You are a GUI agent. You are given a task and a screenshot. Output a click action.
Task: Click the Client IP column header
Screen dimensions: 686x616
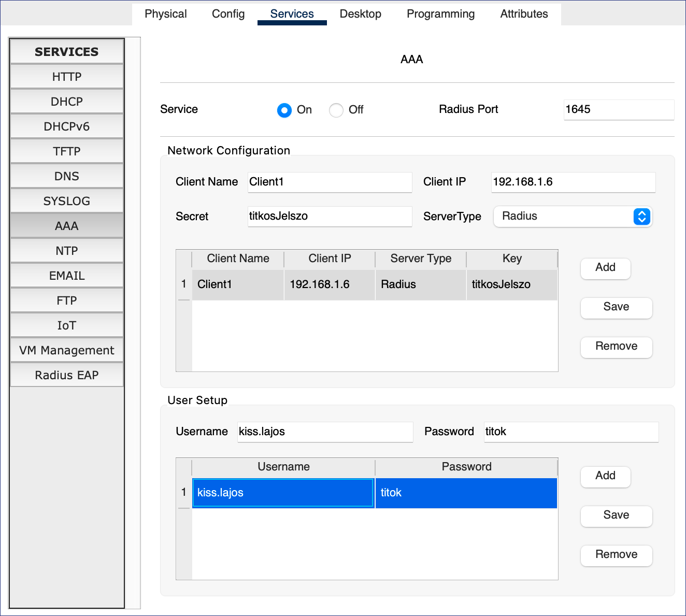330,259
